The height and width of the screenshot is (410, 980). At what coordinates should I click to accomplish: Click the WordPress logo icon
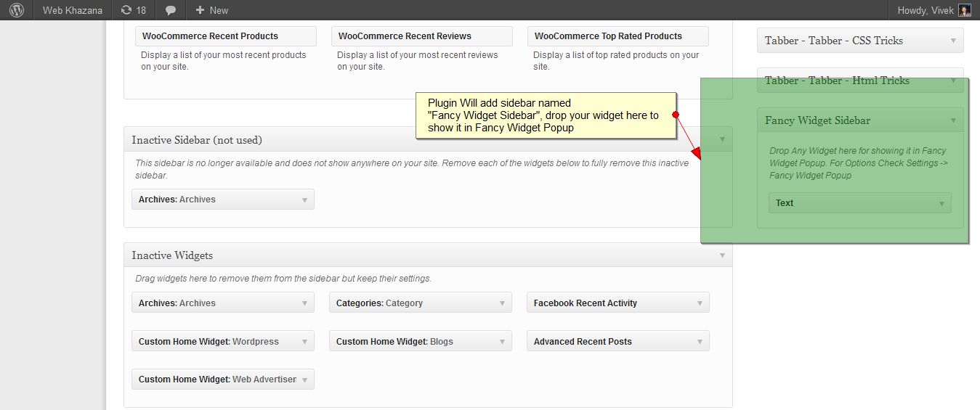tap(16, 10)
